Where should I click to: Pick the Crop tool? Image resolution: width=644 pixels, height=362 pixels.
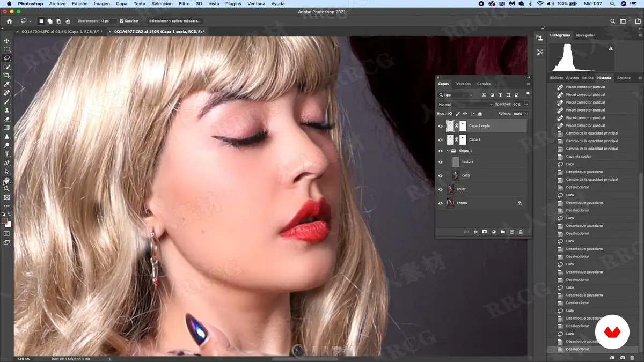click(x=7, y=76)
